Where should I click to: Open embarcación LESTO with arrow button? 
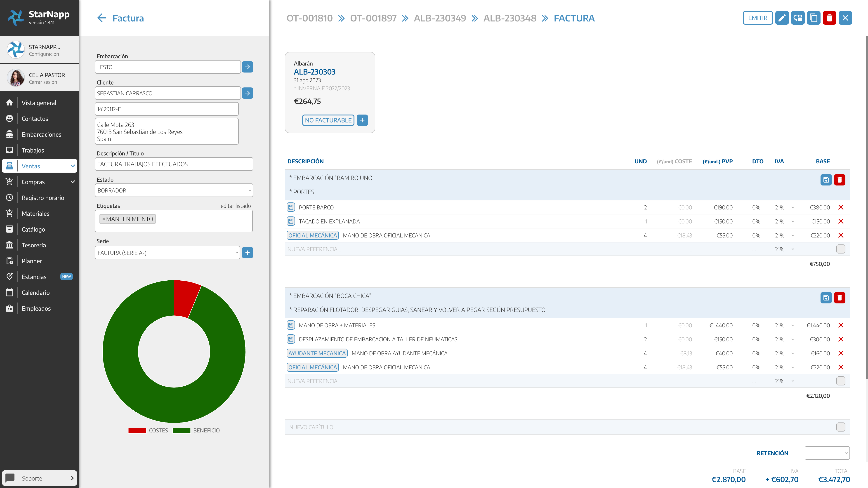tap(247, 67)
